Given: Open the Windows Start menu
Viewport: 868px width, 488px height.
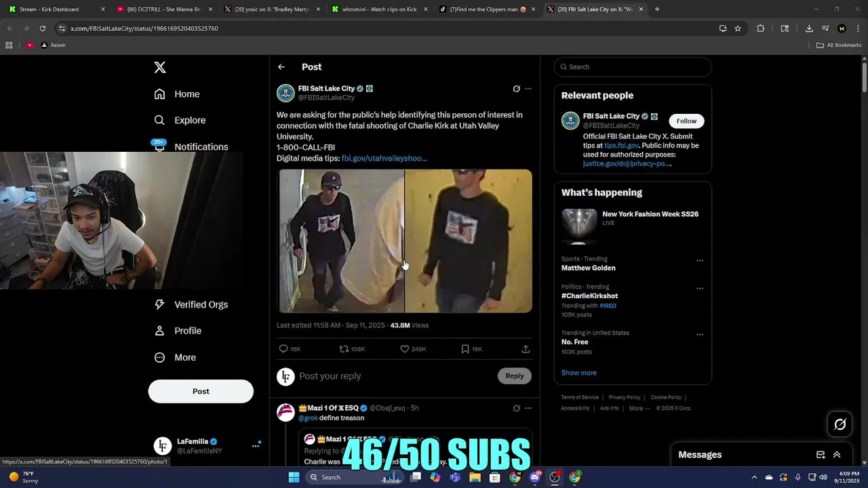Looking at the screenshot, I should coord(294,477).
